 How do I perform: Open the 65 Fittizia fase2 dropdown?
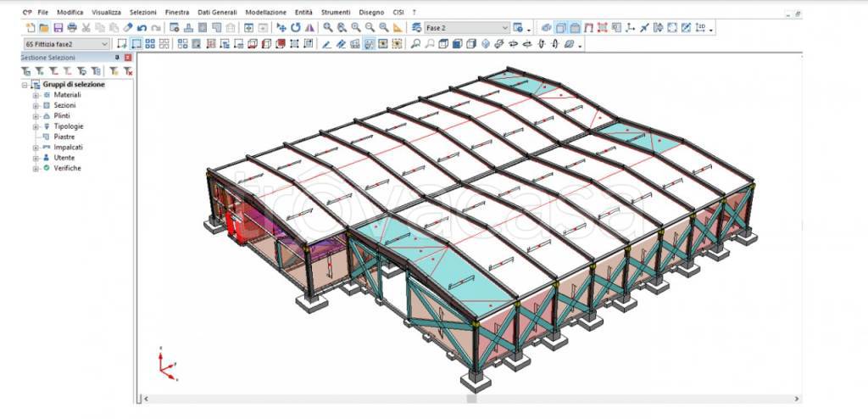pos(104,44)
